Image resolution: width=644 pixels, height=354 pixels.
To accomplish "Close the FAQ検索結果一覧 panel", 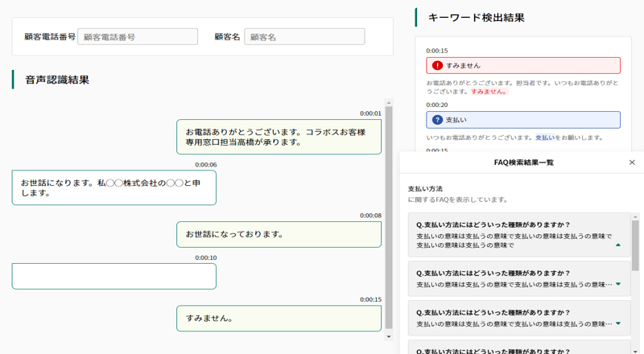I will (632, 163).
